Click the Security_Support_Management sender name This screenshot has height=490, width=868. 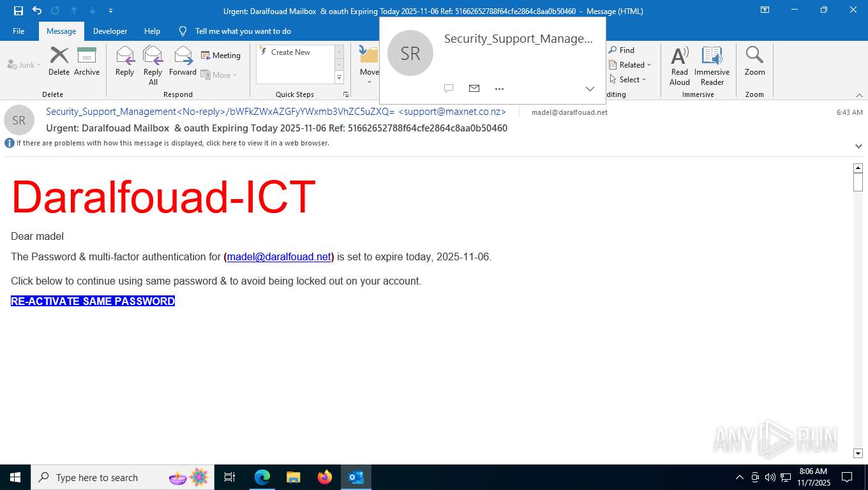[276, 112]
